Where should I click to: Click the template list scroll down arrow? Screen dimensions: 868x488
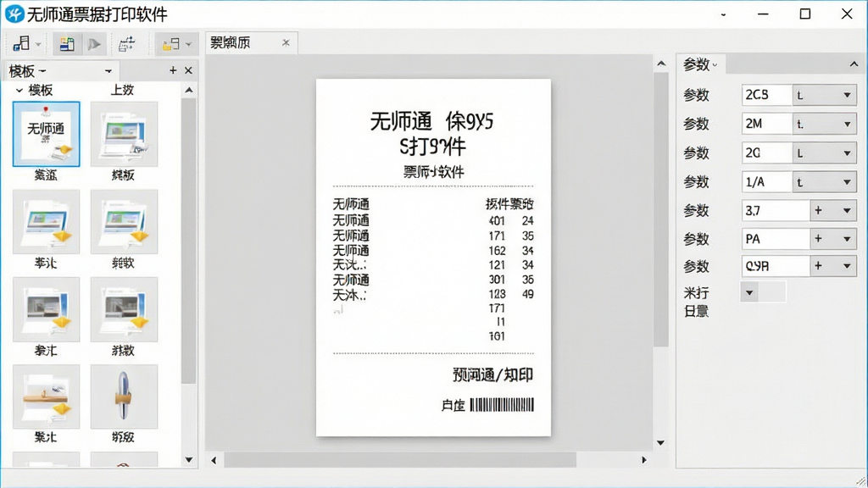189,460
